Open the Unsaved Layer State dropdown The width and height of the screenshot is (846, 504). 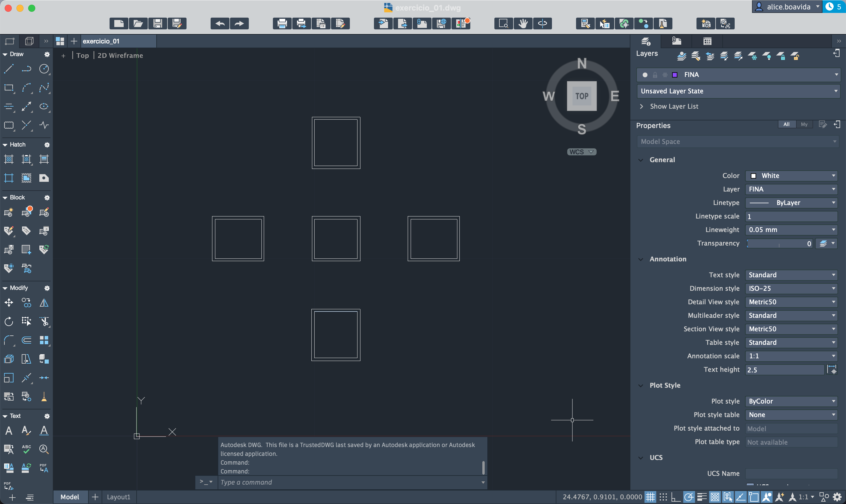click(738, 91)
